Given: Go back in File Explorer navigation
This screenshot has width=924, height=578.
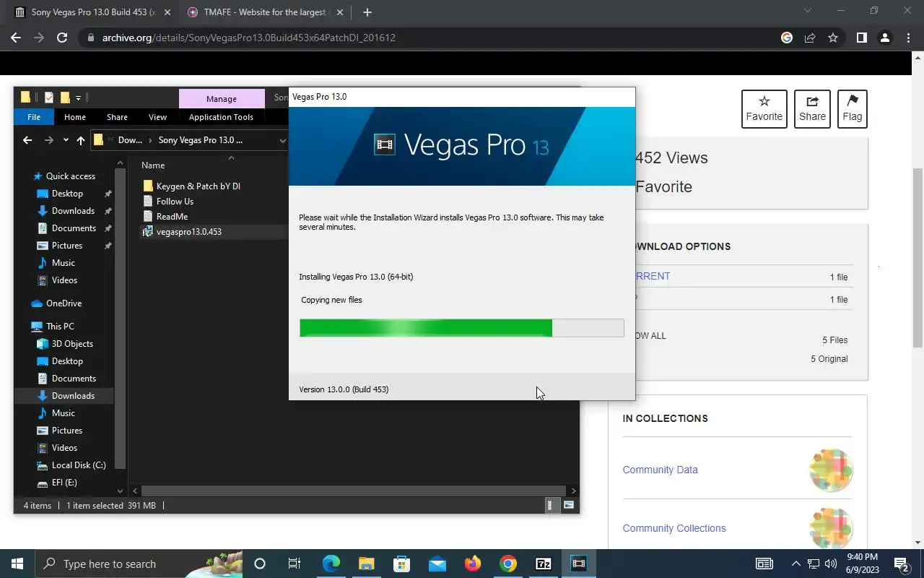Looking at the screenshot, I should (x=27, y=140).
